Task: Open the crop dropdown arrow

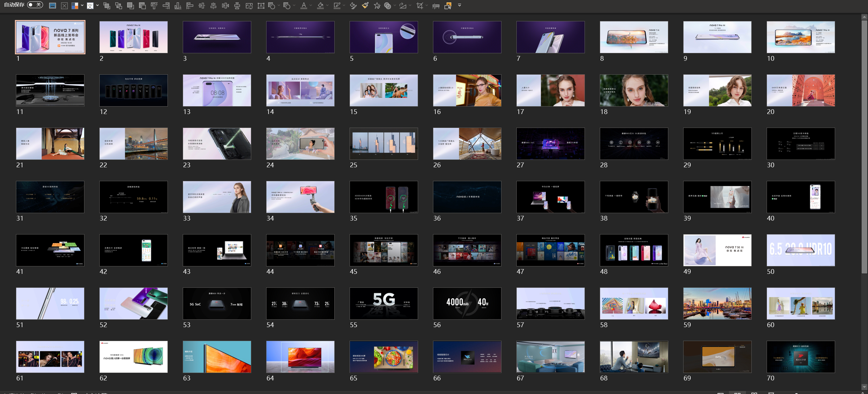Action: [427, 5]
